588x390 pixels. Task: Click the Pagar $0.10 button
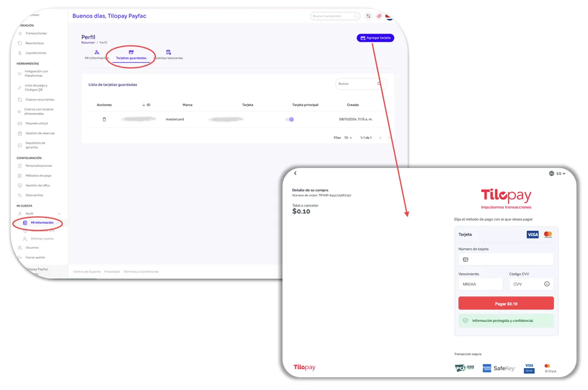[x=506, y=303]
